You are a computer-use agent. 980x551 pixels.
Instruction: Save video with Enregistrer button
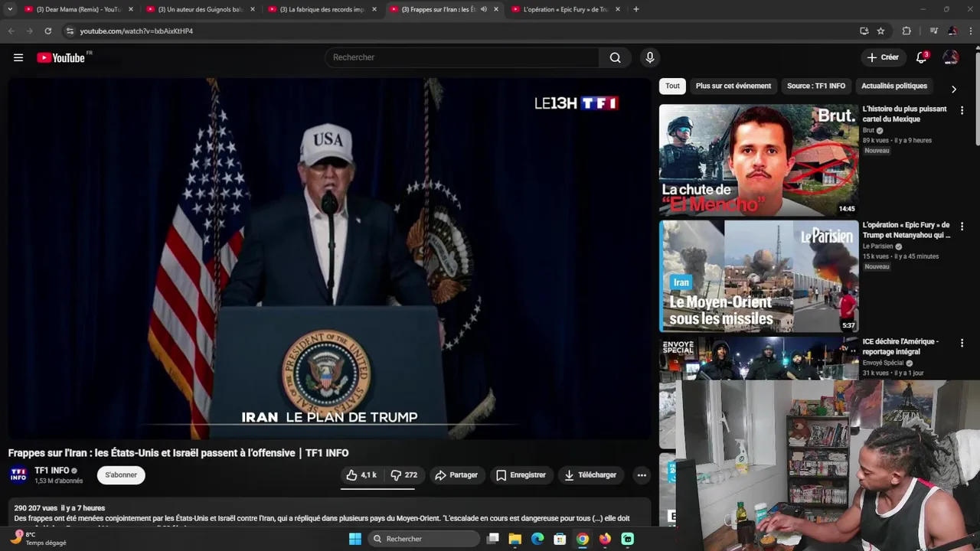coord(521,475)
